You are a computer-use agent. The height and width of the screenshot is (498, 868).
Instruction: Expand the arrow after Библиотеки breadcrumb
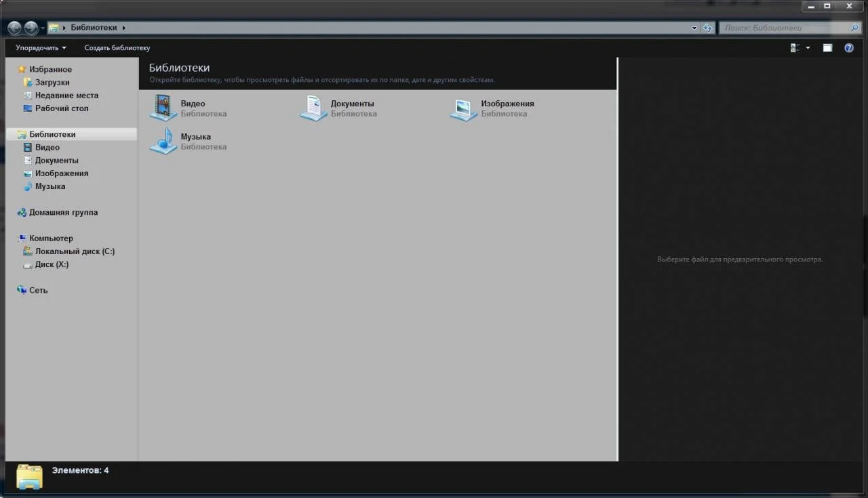coord(124,28)
